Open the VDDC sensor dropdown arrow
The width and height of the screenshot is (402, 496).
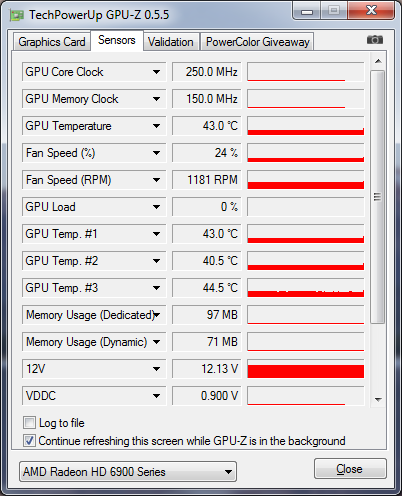(x=156, y=396)
